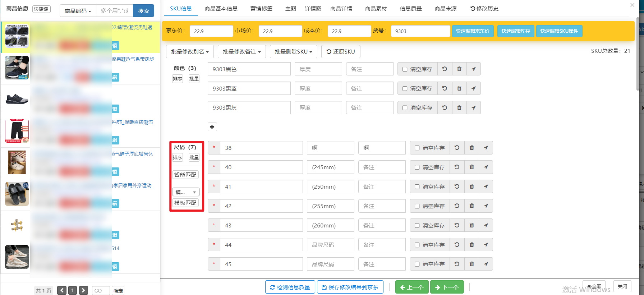Click the undo icon in 9303黑蓝 row
This screenshot has height=295, width=644.
click(445, 88)
